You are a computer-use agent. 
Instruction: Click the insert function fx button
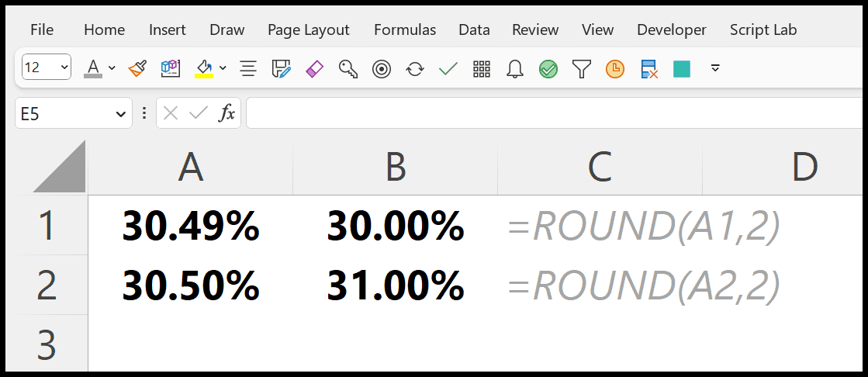[227, 113]
